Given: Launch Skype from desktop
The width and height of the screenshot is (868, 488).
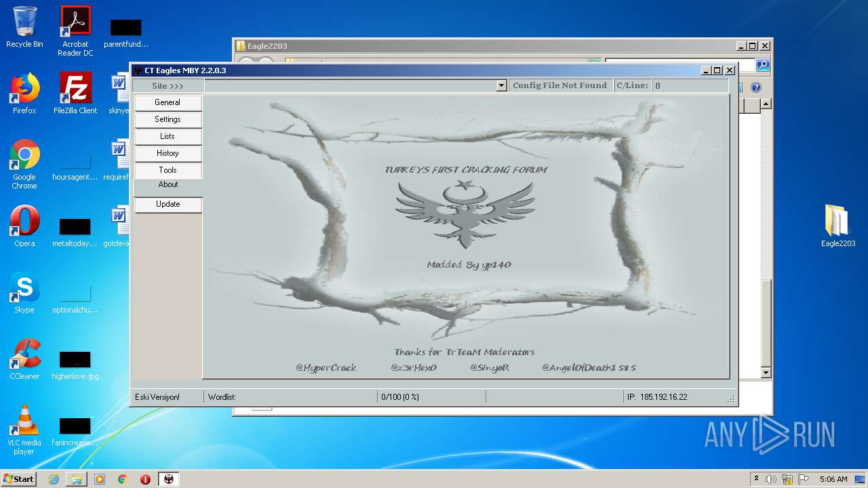Looking at the screenshot, I should tap(24, 293).
